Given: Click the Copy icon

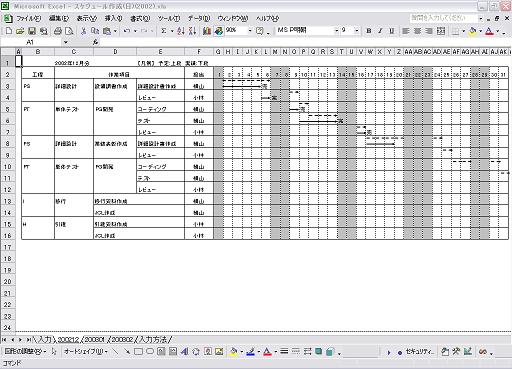Looking at the screenshot, I should pos(95,31).
